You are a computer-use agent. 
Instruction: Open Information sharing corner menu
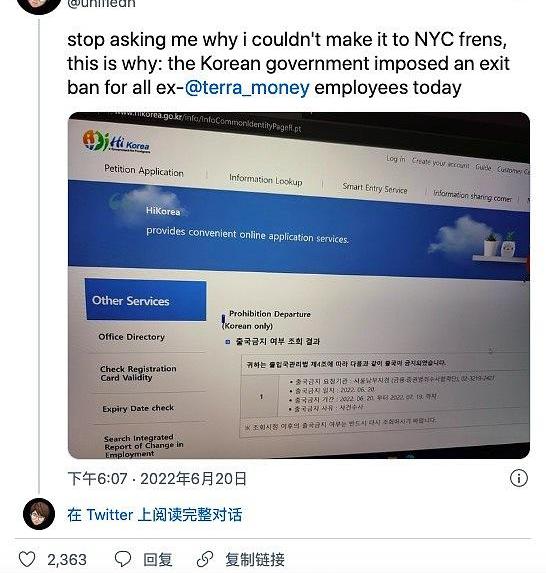click(x=472, y=196)
